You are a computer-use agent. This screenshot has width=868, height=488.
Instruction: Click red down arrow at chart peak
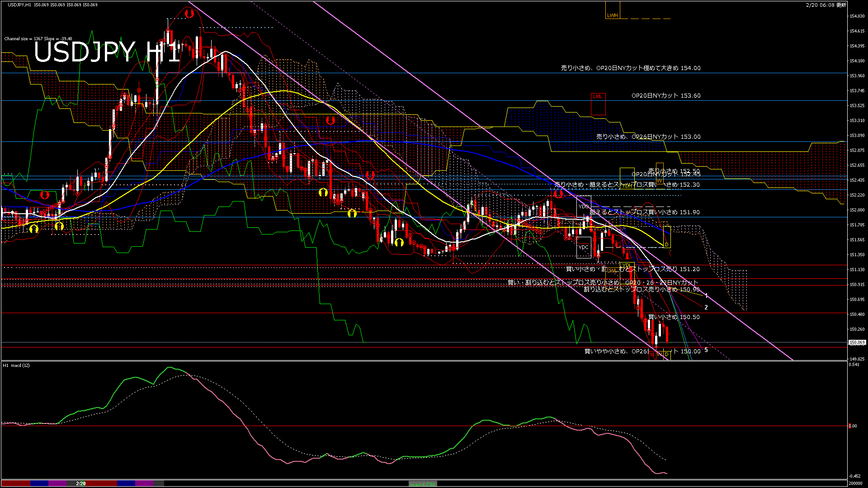(189, 14)
